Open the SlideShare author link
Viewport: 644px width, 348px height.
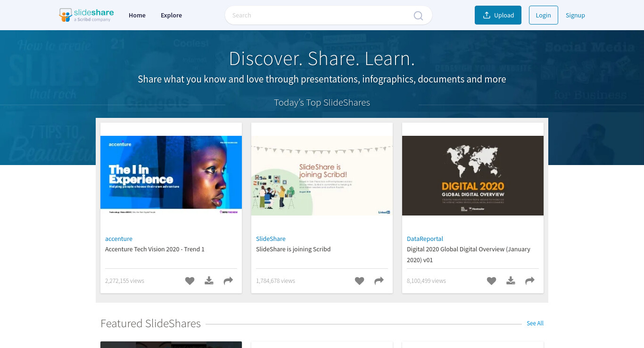pos(271,239)
